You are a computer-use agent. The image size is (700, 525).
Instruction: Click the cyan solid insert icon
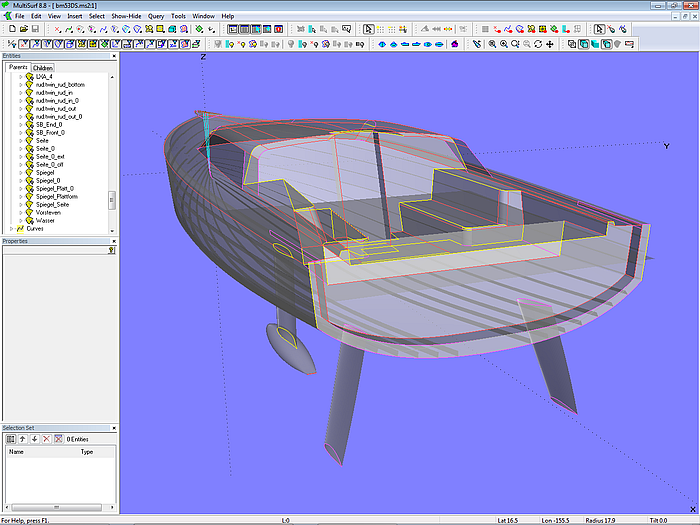(x=172, y=29)
